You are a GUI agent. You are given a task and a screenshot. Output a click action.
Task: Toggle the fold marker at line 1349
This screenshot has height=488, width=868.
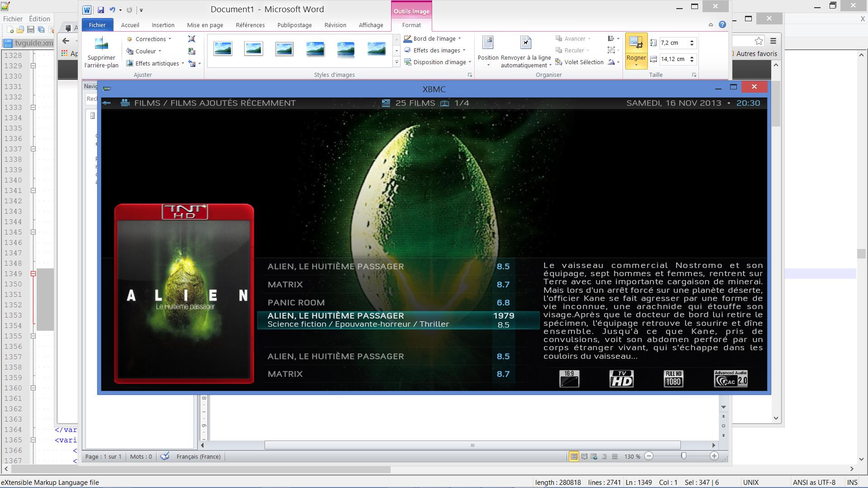click(x=33, y=274)
